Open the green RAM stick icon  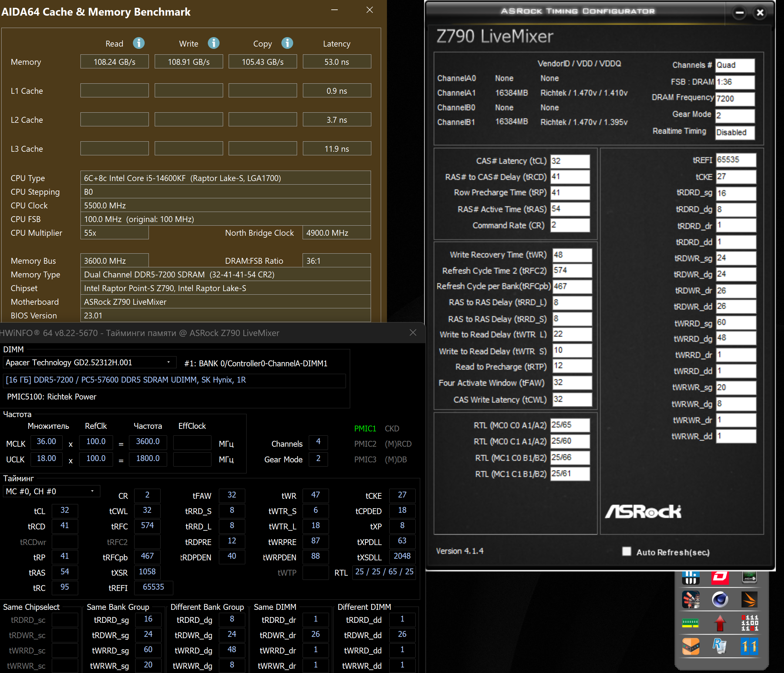[690, 623]
